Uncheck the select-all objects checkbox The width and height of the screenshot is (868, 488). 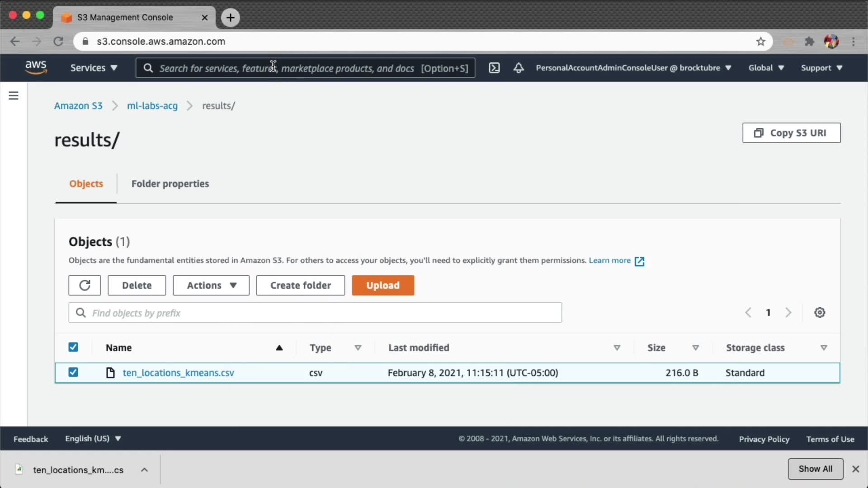73,347
